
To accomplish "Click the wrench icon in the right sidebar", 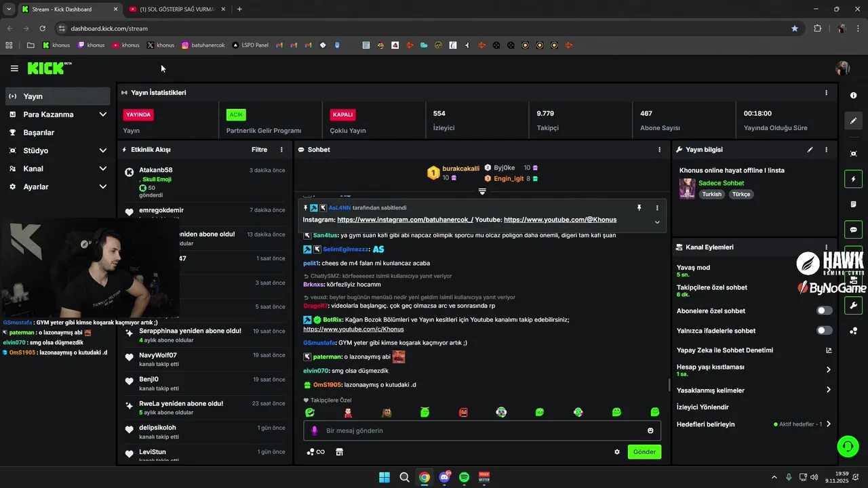I will [854, 305].
